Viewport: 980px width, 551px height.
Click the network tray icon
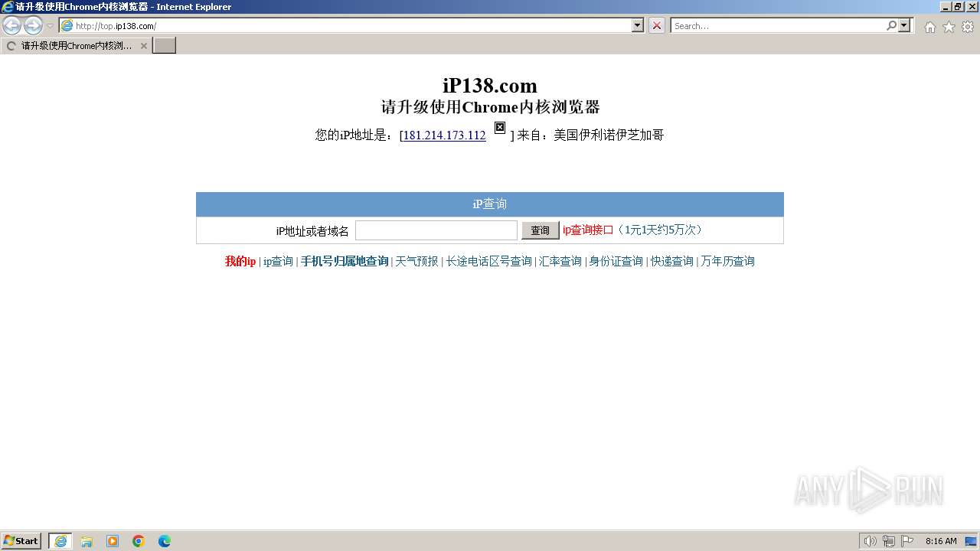pos(889,541)
